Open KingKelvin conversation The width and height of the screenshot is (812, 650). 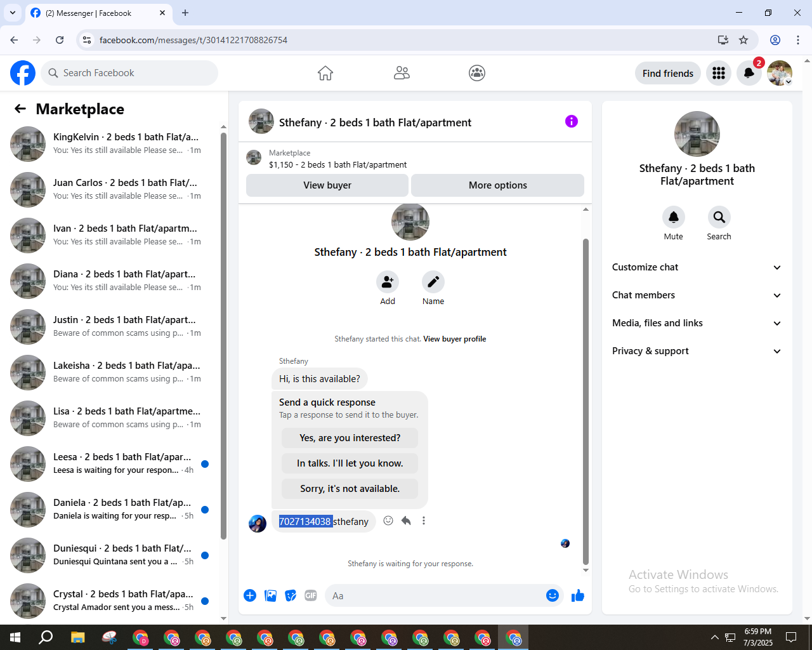[x=111, y=143]
